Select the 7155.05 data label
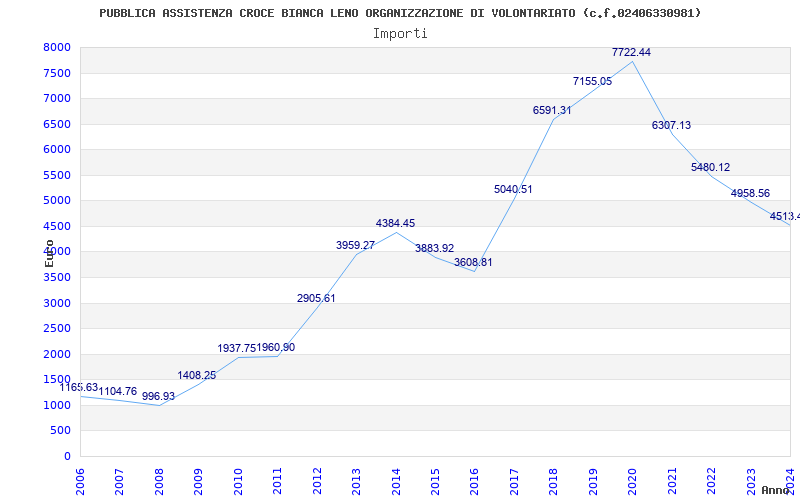 (592, 81)
